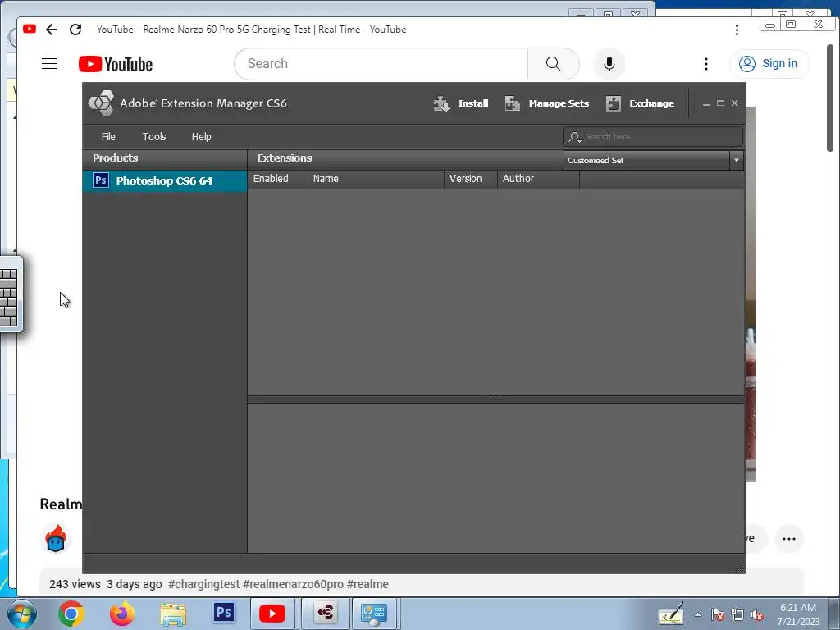The width and height of the screenshot is (840, 630).
Task: Click the YouTube favicon in the title bar
Action: 30,29
